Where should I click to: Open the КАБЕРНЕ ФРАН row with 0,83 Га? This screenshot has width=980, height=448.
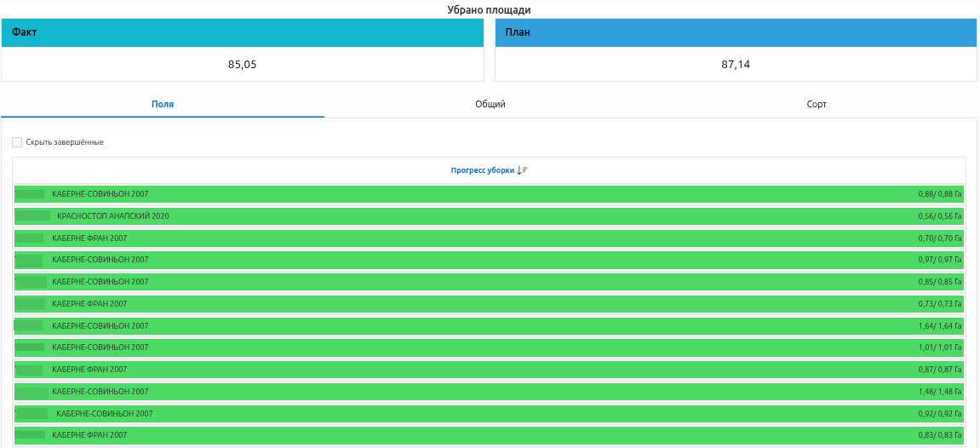(x=489, y=435)
